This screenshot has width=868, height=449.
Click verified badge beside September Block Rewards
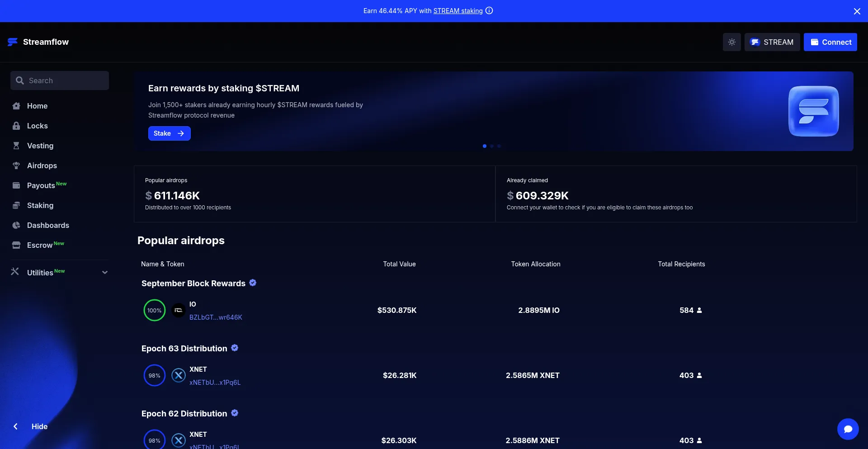pos(253,283)
